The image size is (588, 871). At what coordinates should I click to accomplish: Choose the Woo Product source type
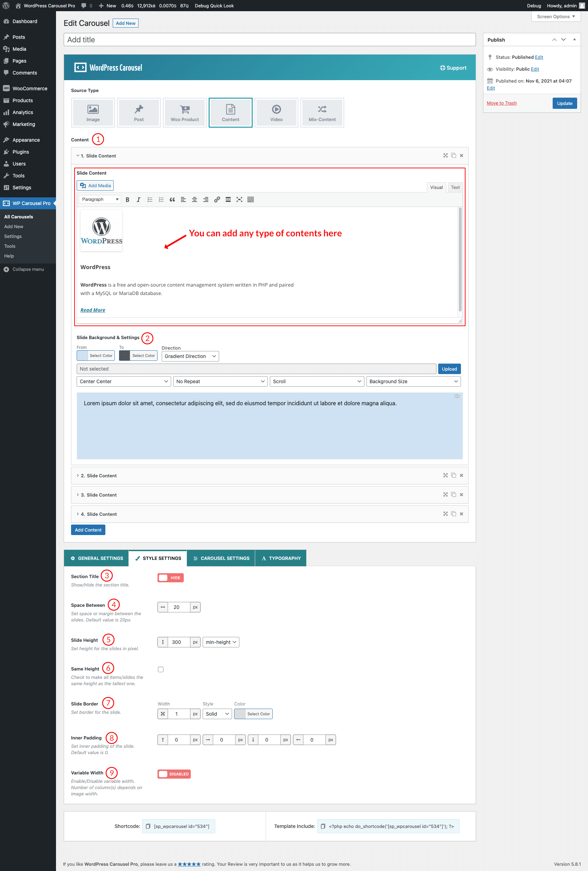[185, 112]
